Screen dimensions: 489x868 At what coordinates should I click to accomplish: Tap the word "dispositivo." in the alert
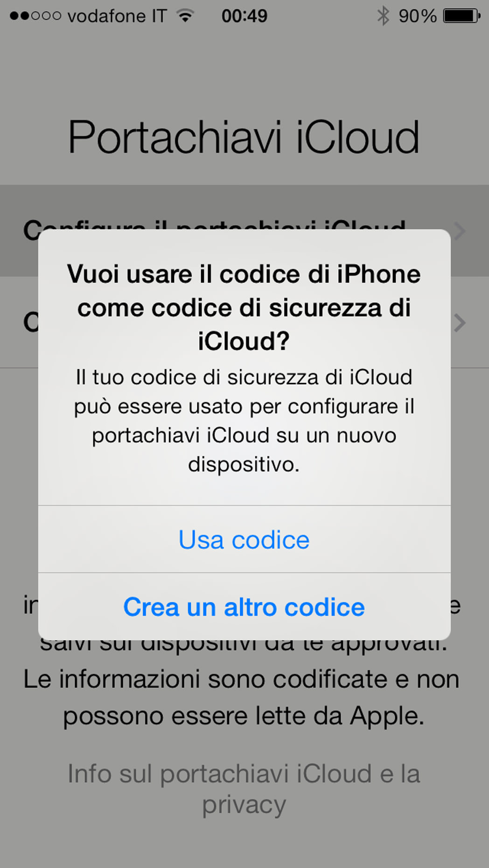pyautogui.click(x=244, y=464)
